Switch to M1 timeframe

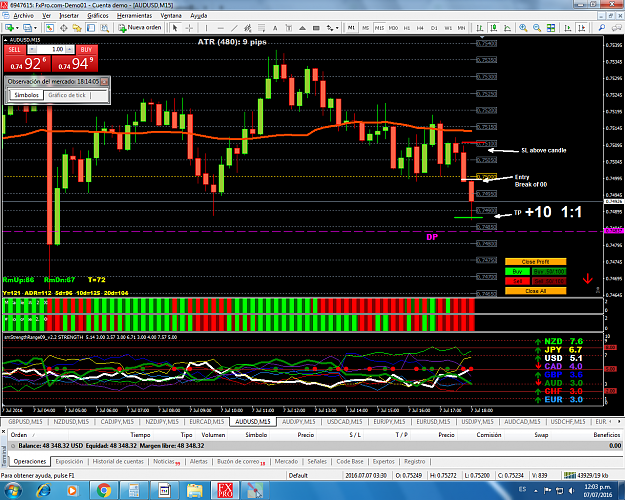(351, 28)
